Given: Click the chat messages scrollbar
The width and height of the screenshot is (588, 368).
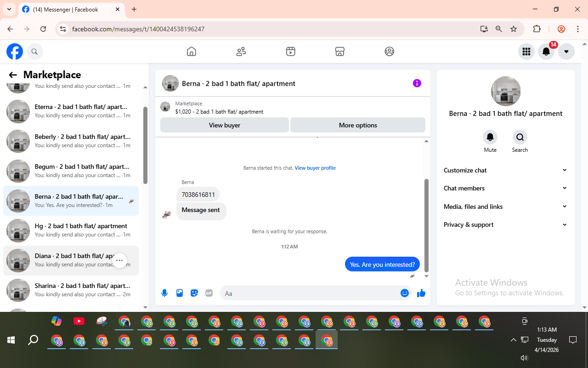Looking at the screenshot, I should pyautogui.click(x=426, y=225).
